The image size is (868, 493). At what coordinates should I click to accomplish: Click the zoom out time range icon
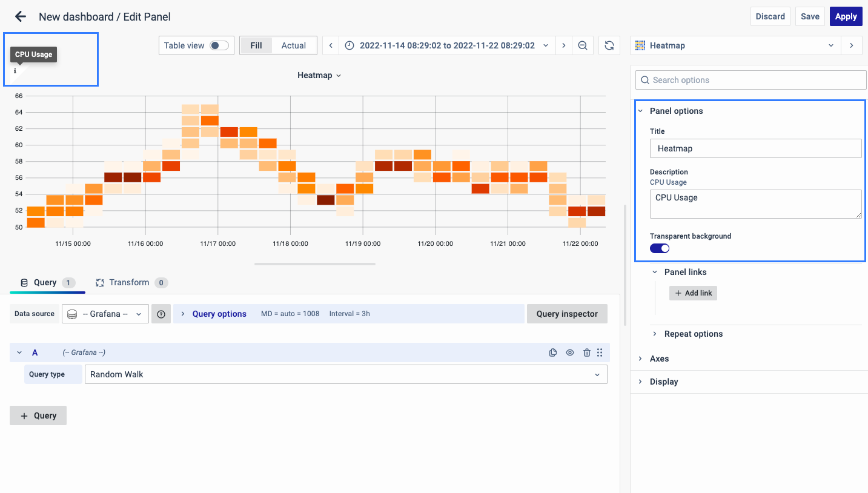(583, 45)
